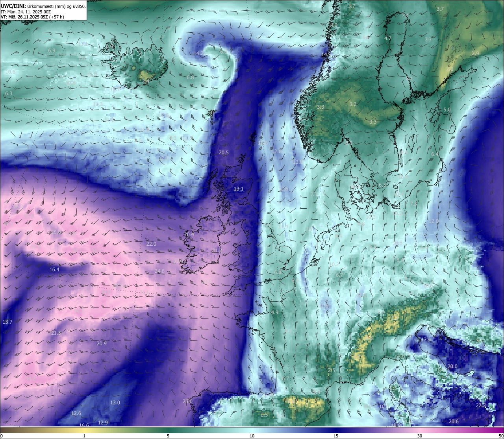Viewport: 504px width, 439px height.
Task: Click the 2.4 value over Iceland
Action: (146, 81)
